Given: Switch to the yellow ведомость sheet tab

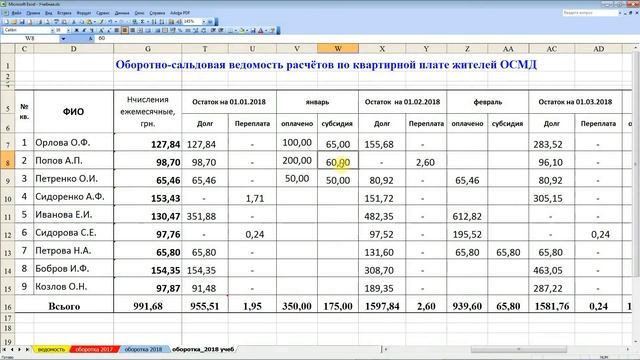Looking at the screenshot, I should (x=51, y=349).
